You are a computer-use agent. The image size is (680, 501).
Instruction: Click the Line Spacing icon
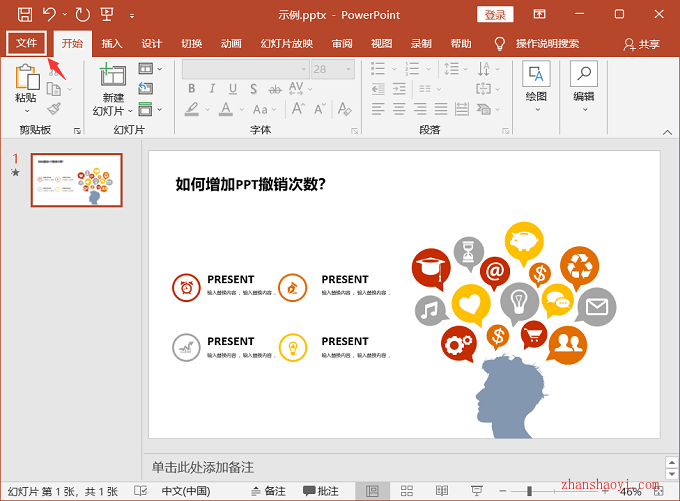point(451,69)
